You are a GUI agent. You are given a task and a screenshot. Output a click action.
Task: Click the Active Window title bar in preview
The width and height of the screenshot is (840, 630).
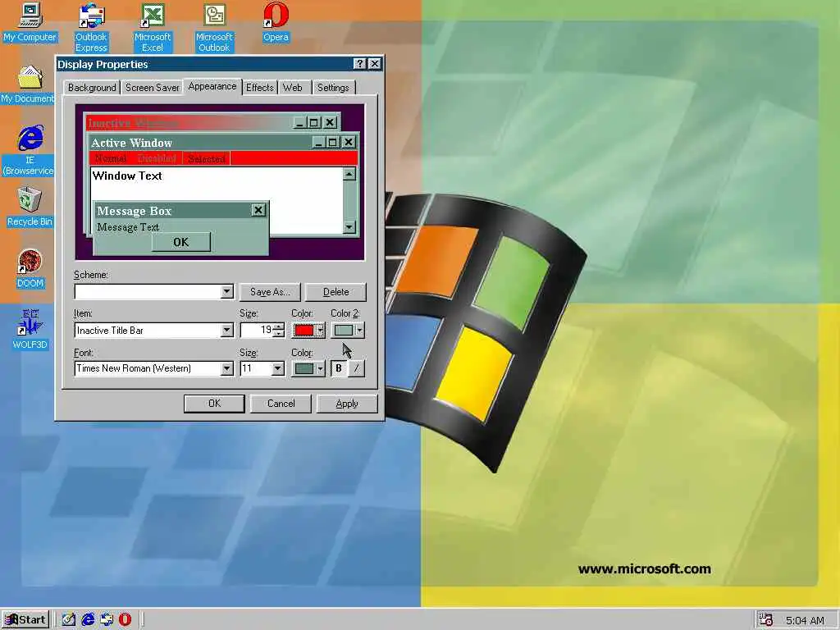(201, 143)
